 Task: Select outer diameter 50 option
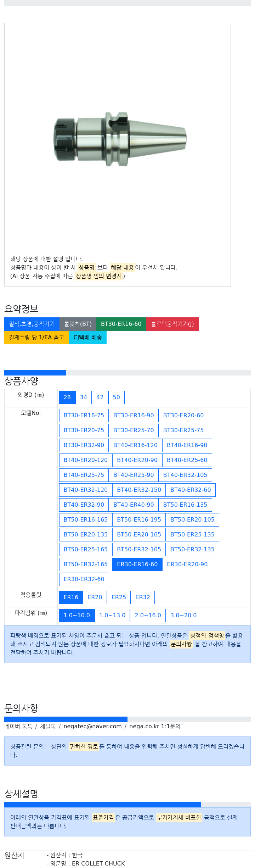click(117, 397)
